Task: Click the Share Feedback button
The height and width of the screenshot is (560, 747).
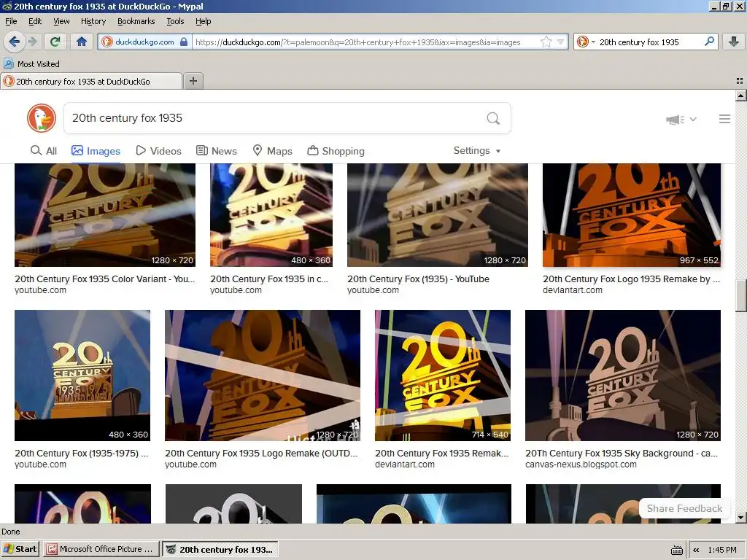Action: point(684,508)
